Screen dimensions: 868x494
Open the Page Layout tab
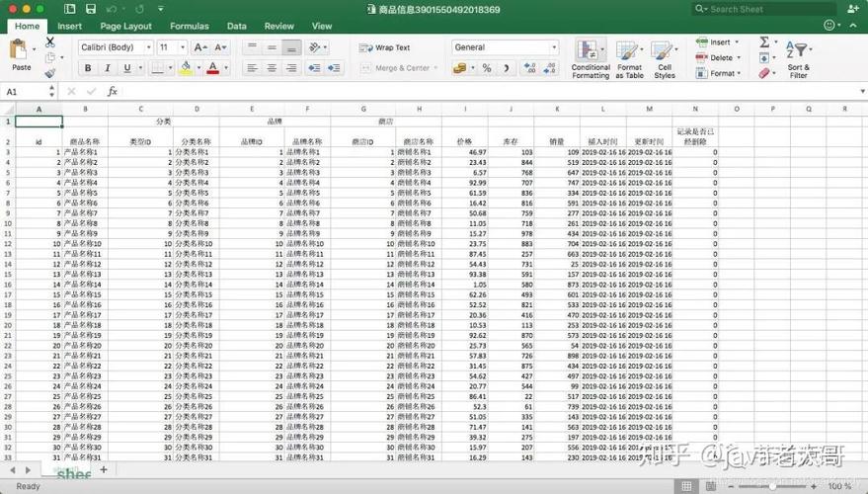click(x=125, y=26)
